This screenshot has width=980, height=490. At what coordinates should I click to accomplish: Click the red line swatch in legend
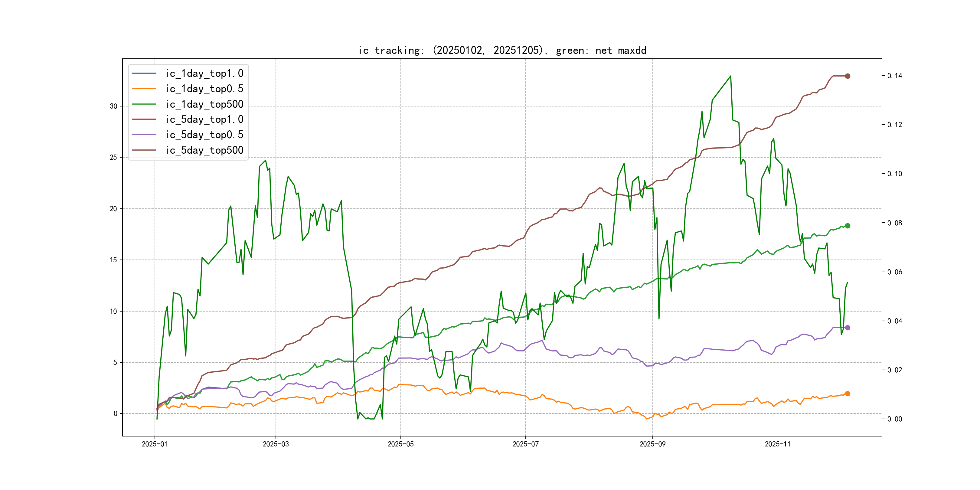144,119
